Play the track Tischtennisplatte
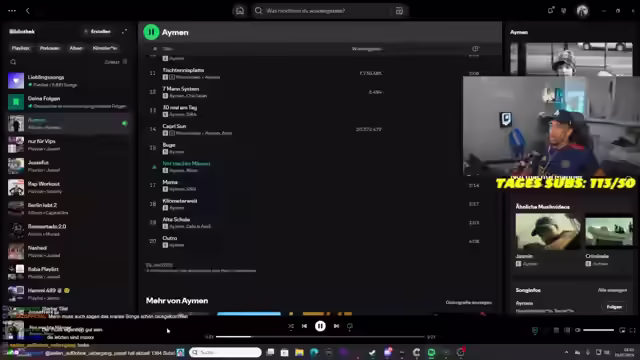Screen dimensions: 640x360 [x=183, y=70]
